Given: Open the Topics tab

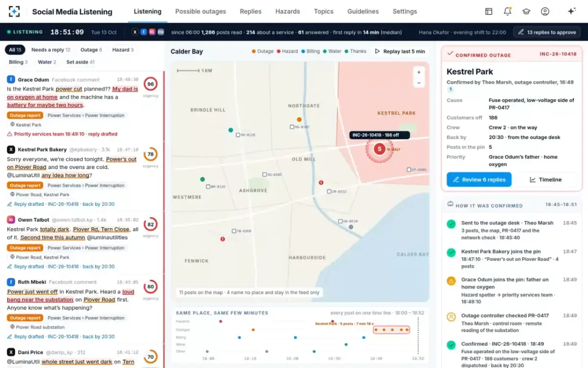Looking at the screenshot, I should click(x=323, y=11).
